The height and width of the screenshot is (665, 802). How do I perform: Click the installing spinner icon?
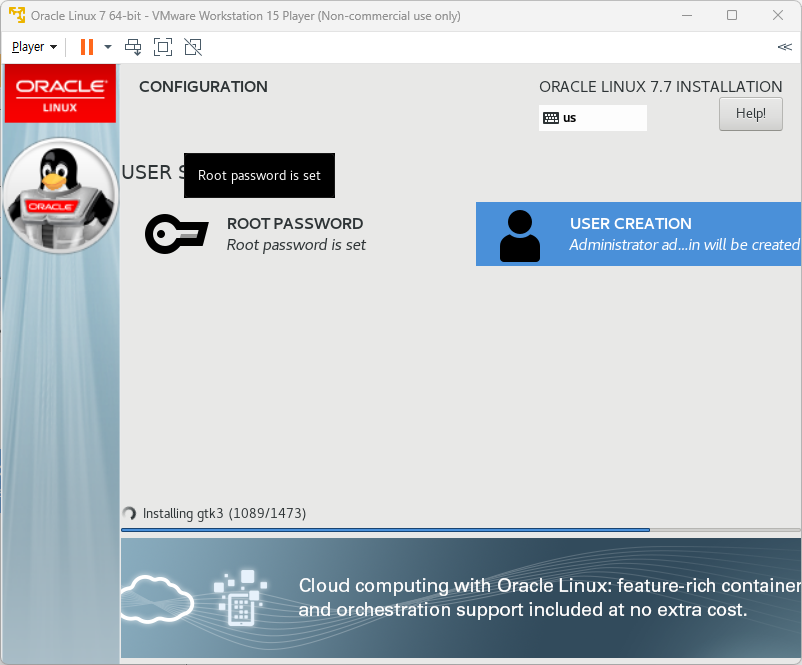coord(129,513)
